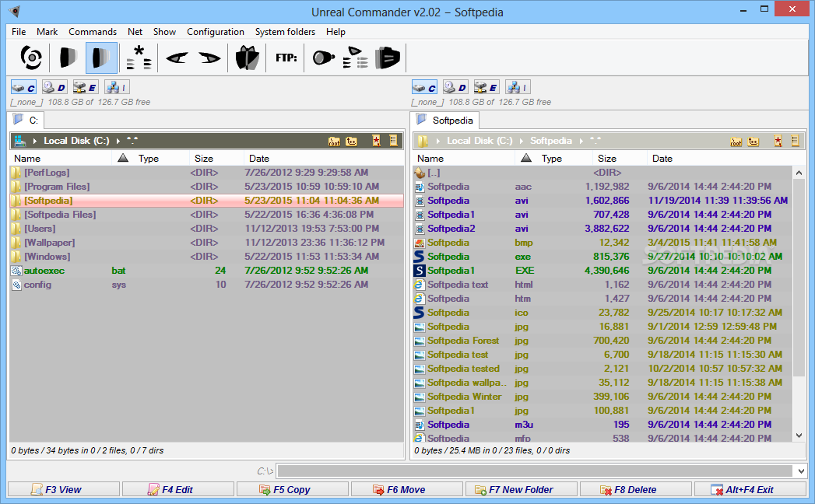
Task: Click the asterisk selection toolbar icon
Action: pos(139,58)
